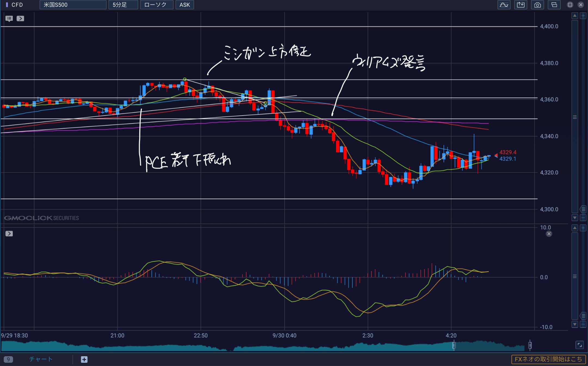The width and height of the screenshot is (588, 366).
Task: Click the expand corner icon near the timeline
Action: click(580, 345)
